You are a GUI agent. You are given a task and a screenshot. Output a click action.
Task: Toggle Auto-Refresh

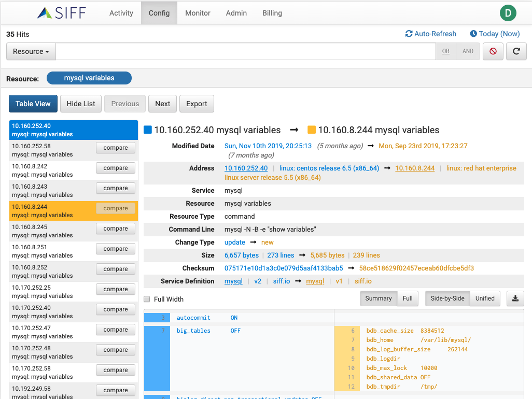tap(431, 34)
